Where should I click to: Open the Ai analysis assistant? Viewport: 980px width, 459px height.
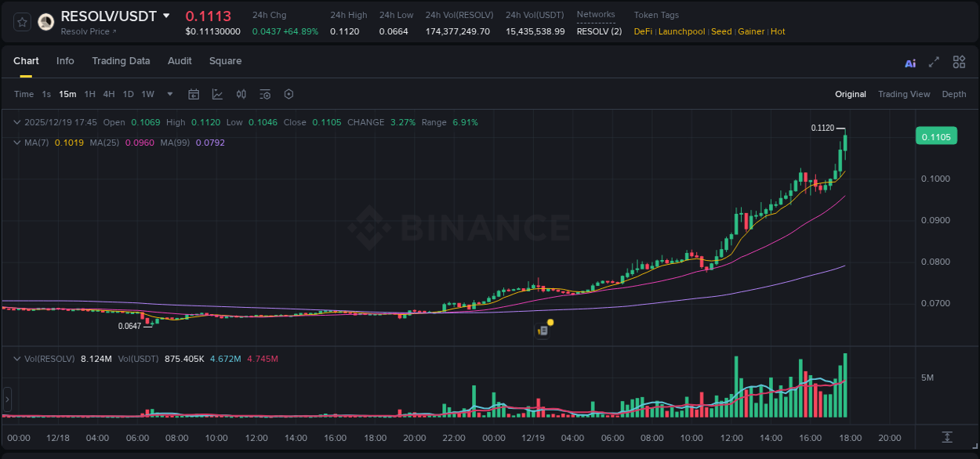pyautogui.click(x=909, y=62)
